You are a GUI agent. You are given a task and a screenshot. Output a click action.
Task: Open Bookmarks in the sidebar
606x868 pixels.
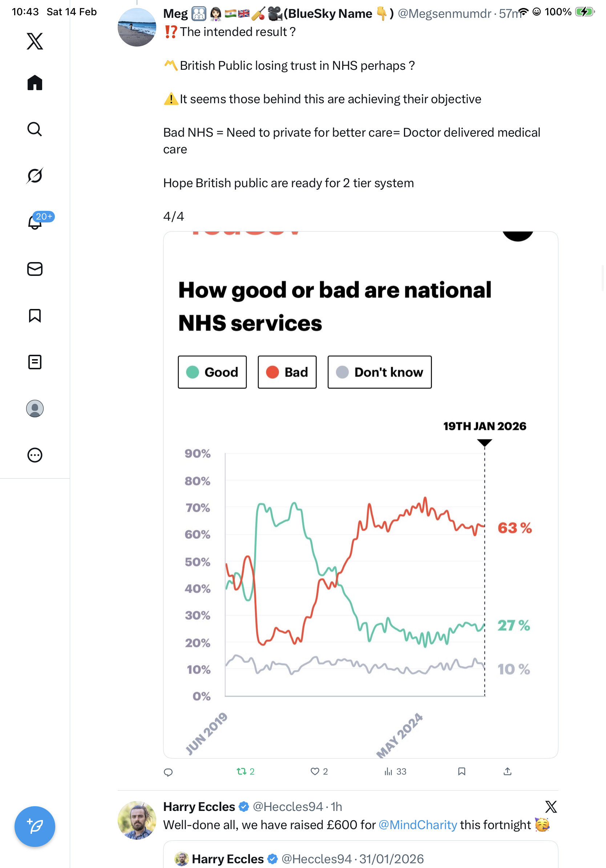point(35,316)
